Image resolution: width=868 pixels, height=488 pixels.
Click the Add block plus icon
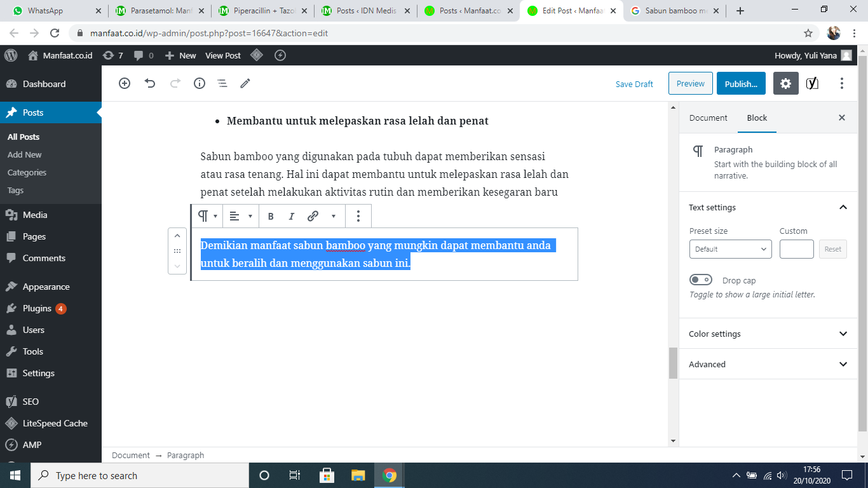coord(125,83)
